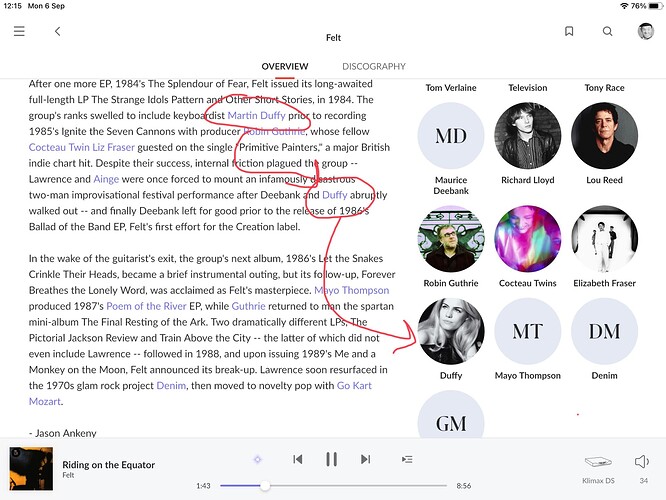Open the Martin Duffy link
Screen dimensions: 666x500
(257, 116)
